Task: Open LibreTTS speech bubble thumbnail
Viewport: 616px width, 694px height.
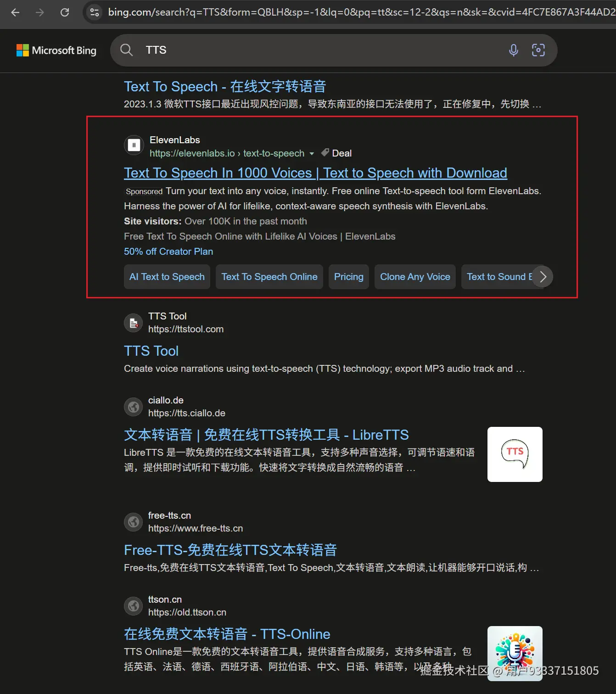Action: pos(515,454)
